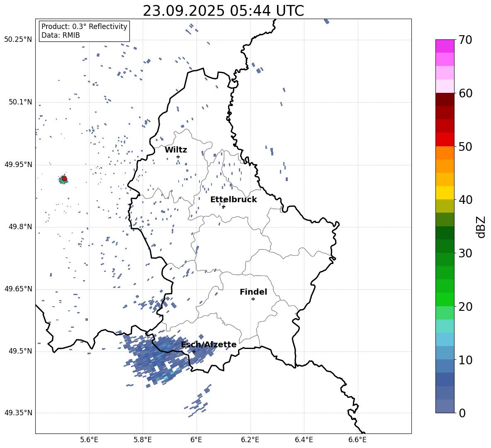Click the title "23.09.2025 05:44 UTC"
The height and width of the screenshot is (448, 491).
223,11
